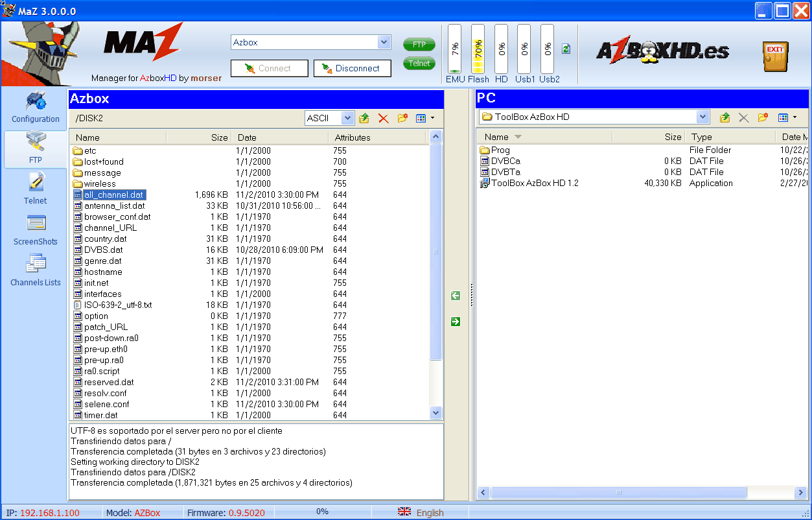Screen dimensions: 812x520
Task: Create a new folder in PC panel
Action: point(763,117)
